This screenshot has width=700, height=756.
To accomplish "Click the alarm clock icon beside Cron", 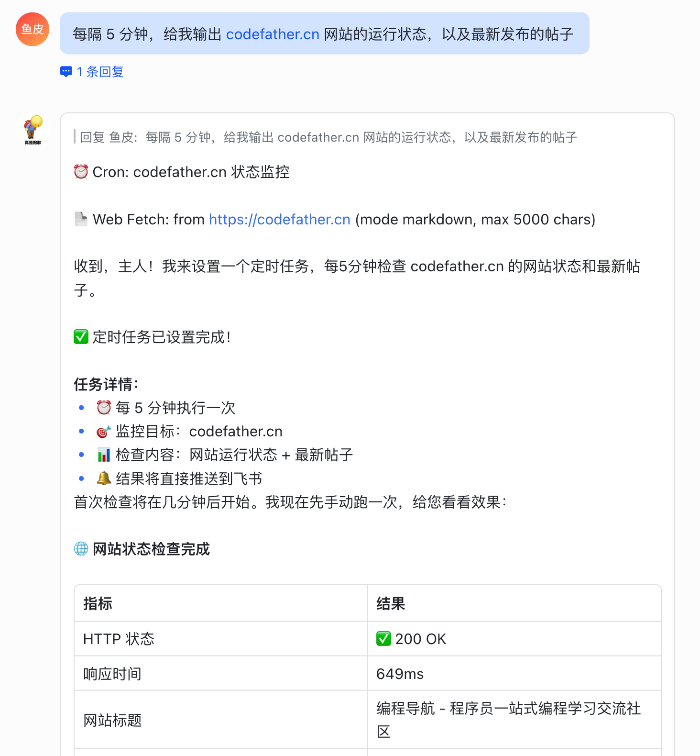I will click(81, 172).
